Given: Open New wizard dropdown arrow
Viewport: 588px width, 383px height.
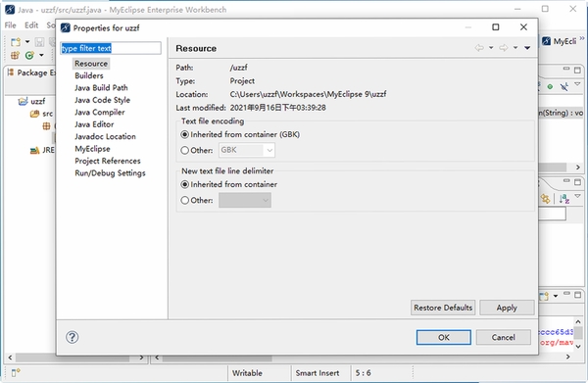Looking at the screenshot, I should pos(27,41).
